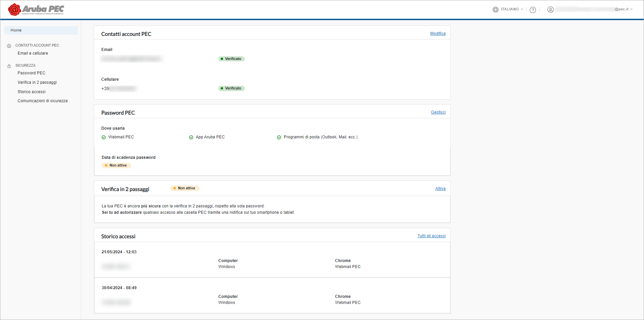Click the SICUREZZA section header
This screenshot has height=320, width=644.
(x=25, y=65)
